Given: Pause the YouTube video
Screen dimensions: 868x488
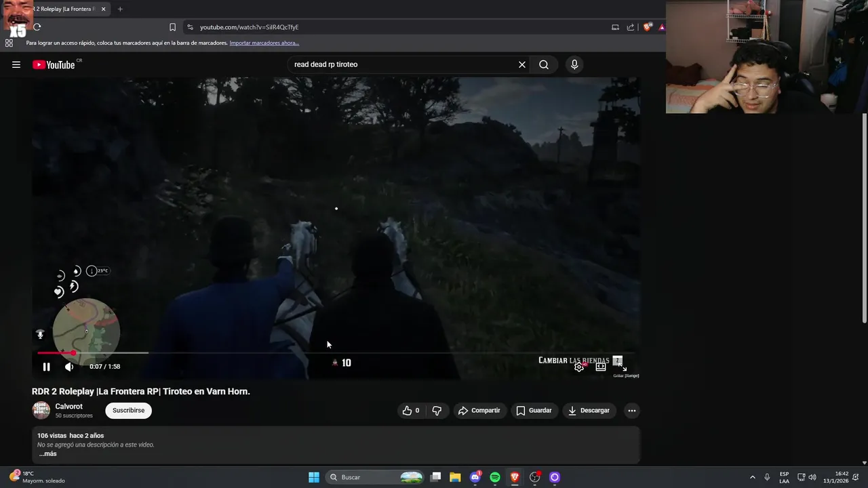Looking at the screenshot, I should [x=46, y=367].
